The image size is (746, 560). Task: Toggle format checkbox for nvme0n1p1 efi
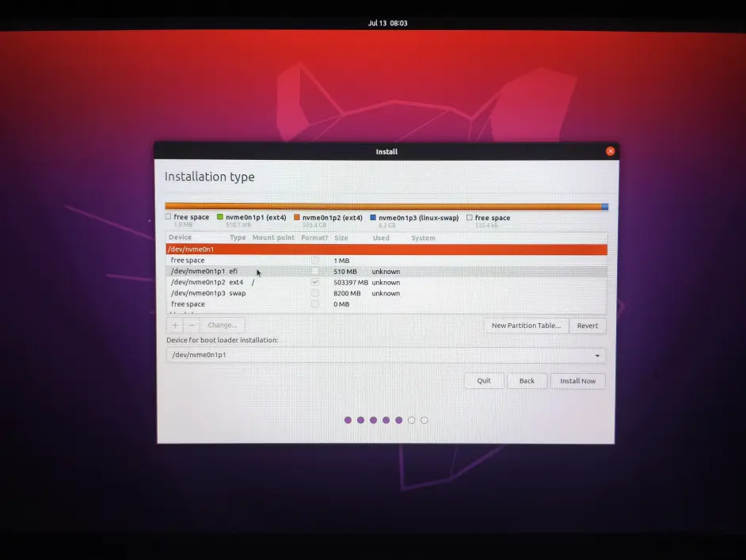[x=315, y=271]
